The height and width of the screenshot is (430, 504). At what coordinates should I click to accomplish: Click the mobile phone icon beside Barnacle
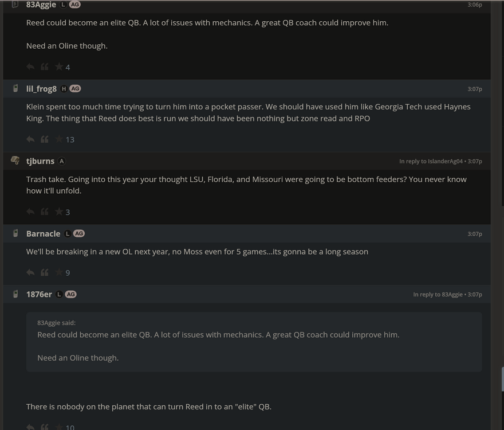[15, 233]
